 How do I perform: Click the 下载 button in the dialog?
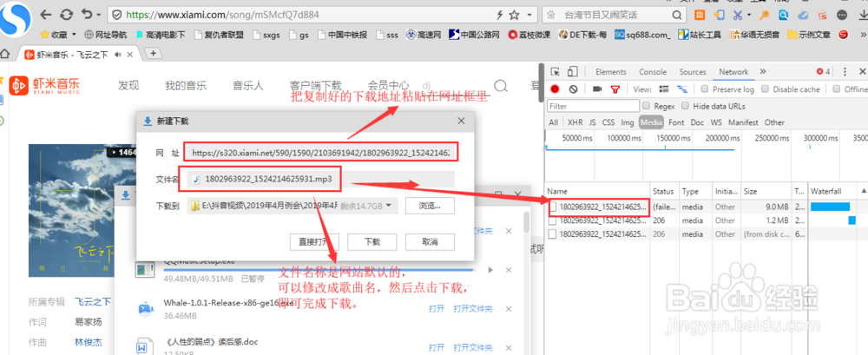click(x=372, y=242)
